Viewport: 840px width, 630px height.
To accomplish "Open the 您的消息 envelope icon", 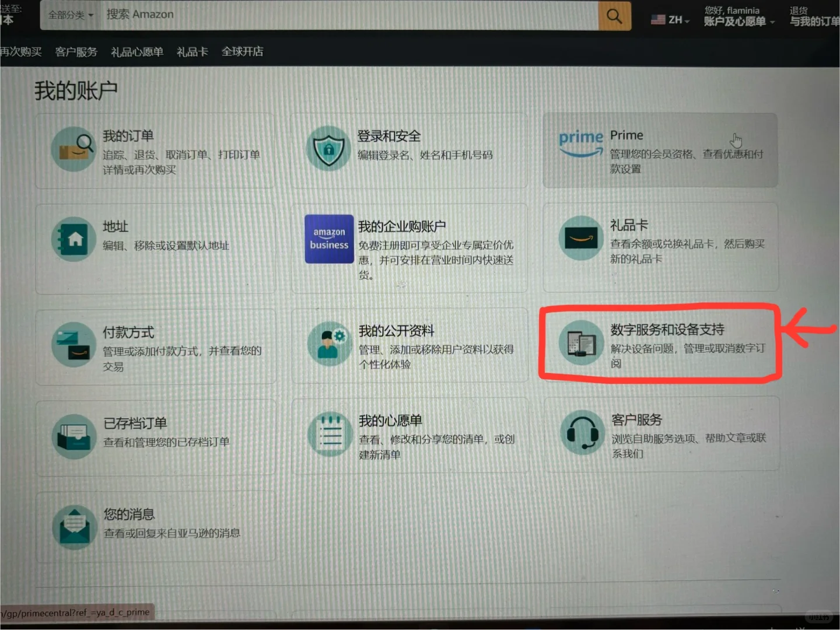I will coord(74,527).
